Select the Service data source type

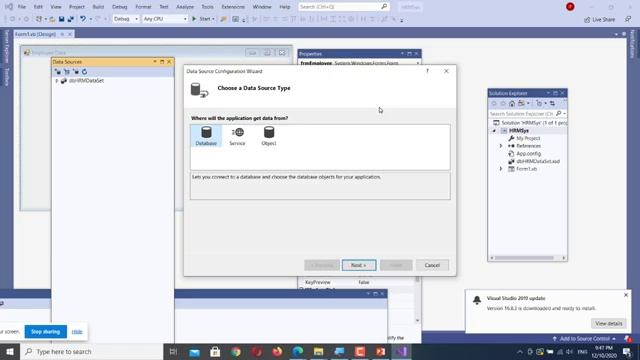[237, 136]
